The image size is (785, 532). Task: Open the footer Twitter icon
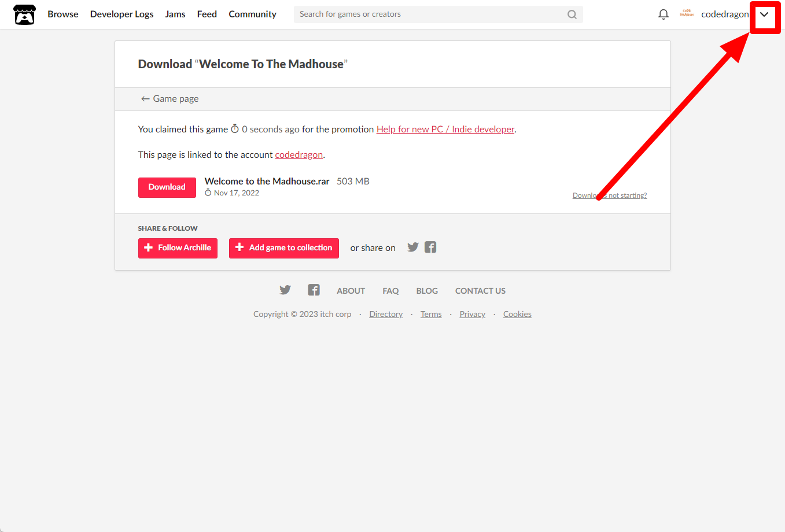point(285,290)
